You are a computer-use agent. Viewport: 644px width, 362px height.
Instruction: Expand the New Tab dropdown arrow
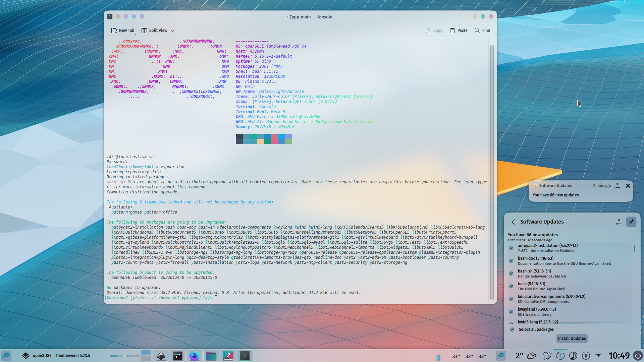[x=136, y=34]
